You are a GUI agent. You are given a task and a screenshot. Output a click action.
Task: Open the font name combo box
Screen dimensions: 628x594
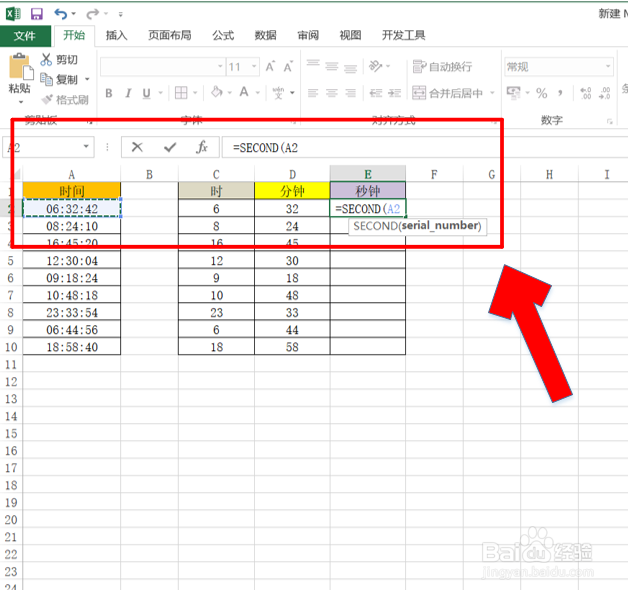pyautogui.click(x=162, y=66)
